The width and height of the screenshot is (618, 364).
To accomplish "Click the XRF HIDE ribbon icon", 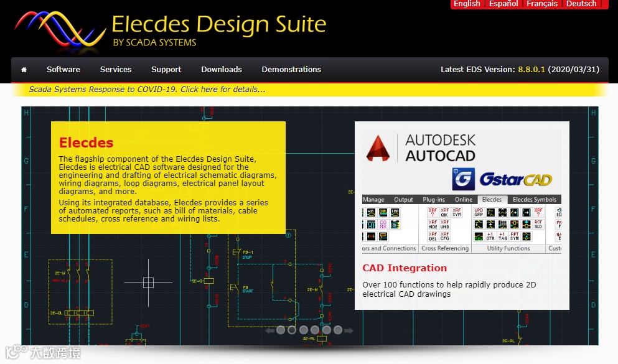I will pos(433,225).
